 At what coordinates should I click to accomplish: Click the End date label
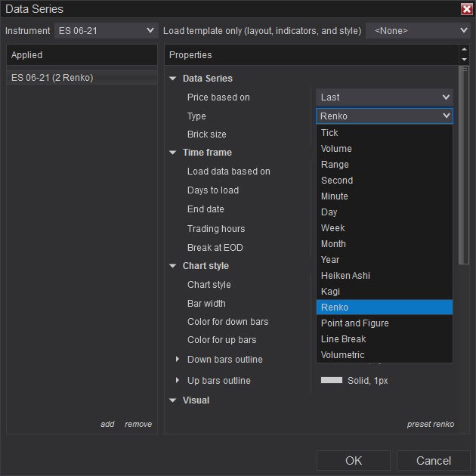pos(206,209)
